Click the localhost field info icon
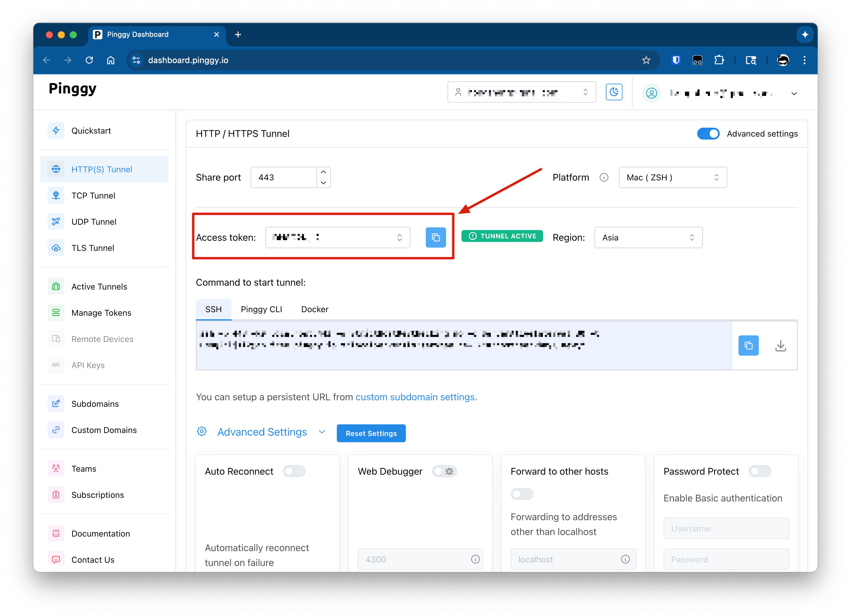Image resolution: width=851 pixels, height=616 pixels. pos(625,559)
